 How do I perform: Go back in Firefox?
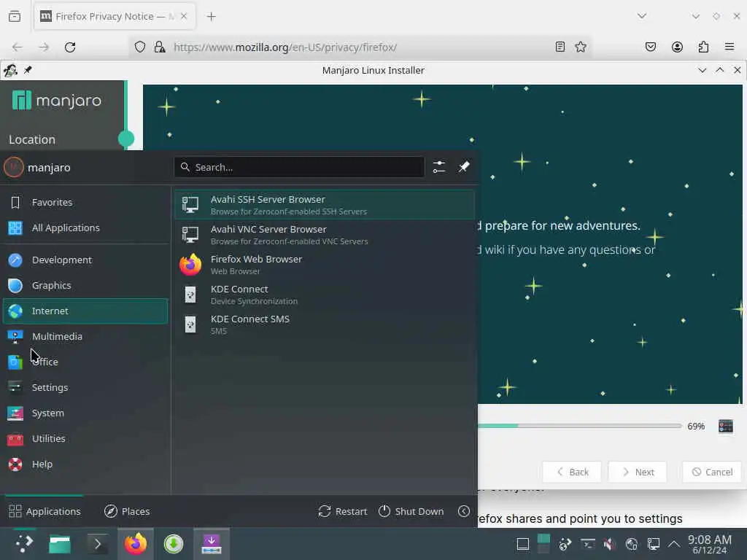click(x=18, y=47)
